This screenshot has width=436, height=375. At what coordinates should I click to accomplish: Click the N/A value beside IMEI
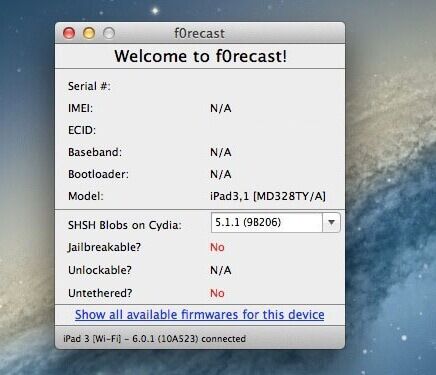[221, 108]
